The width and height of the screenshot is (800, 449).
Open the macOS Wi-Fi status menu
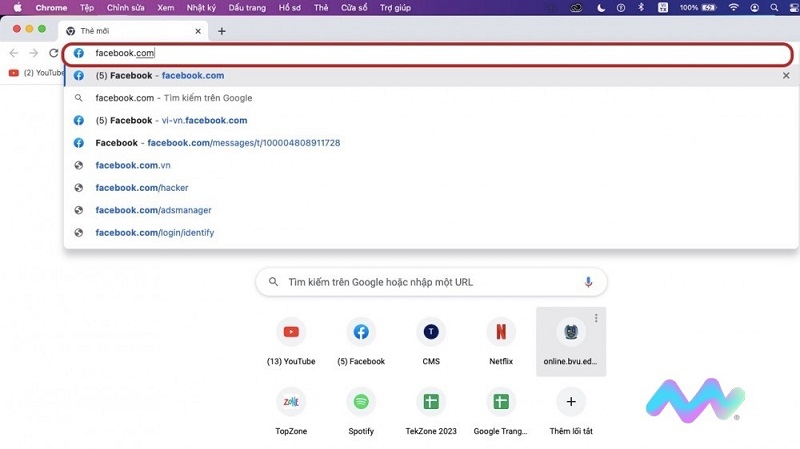734,7
